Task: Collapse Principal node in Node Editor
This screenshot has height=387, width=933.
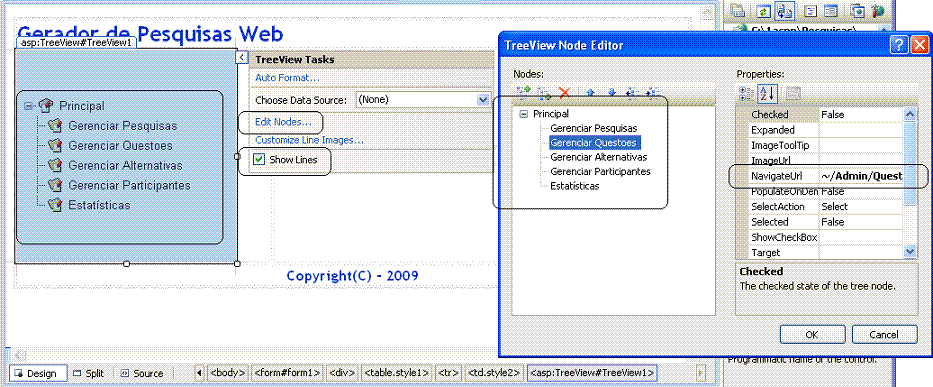Action: pos(524,114)
